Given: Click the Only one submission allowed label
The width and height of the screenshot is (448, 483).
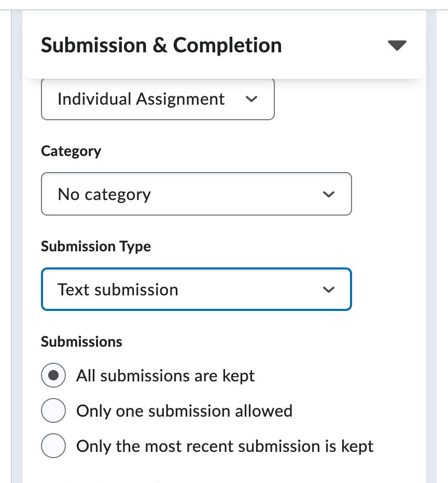Looking at the screenshot, I should click(x=184, y=411).
